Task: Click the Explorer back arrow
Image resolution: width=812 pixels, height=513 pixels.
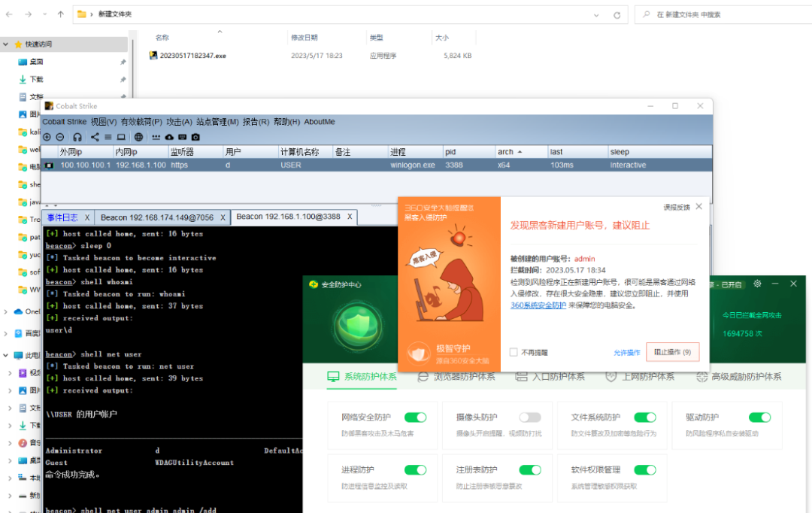Action: [9, 14]
